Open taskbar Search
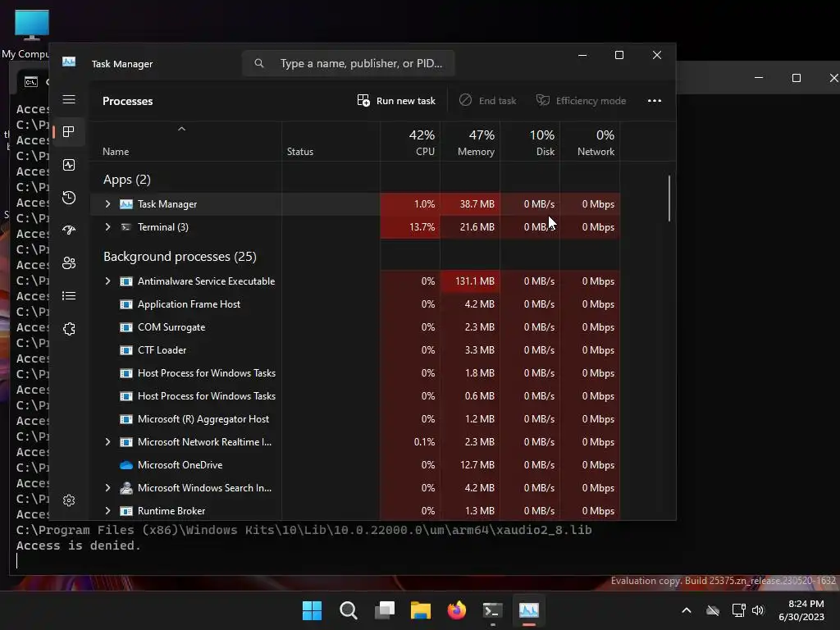Viewport: 840px width, 630px height. coord(348,610)
